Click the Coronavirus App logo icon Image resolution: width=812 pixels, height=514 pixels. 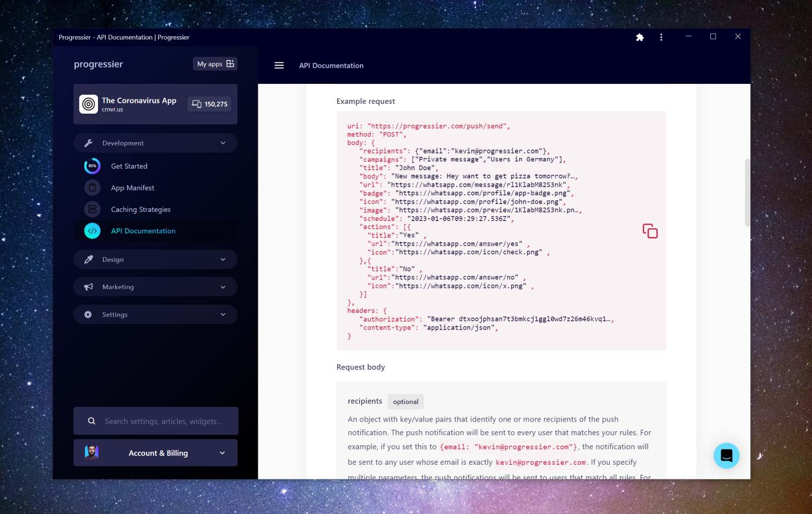tap(89, 104)
